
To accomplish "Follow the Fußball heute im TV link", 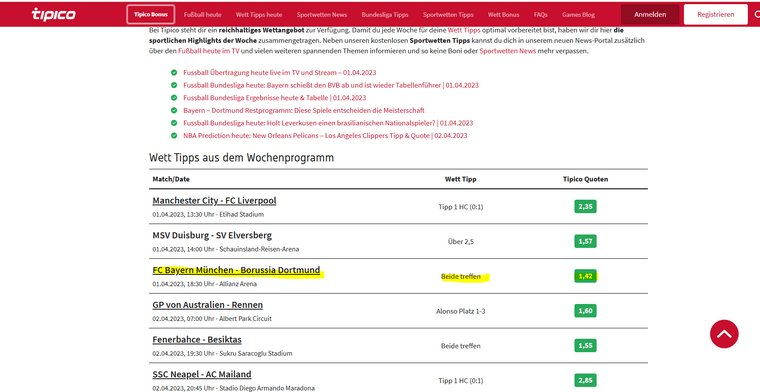I will [x=208, y=51].
